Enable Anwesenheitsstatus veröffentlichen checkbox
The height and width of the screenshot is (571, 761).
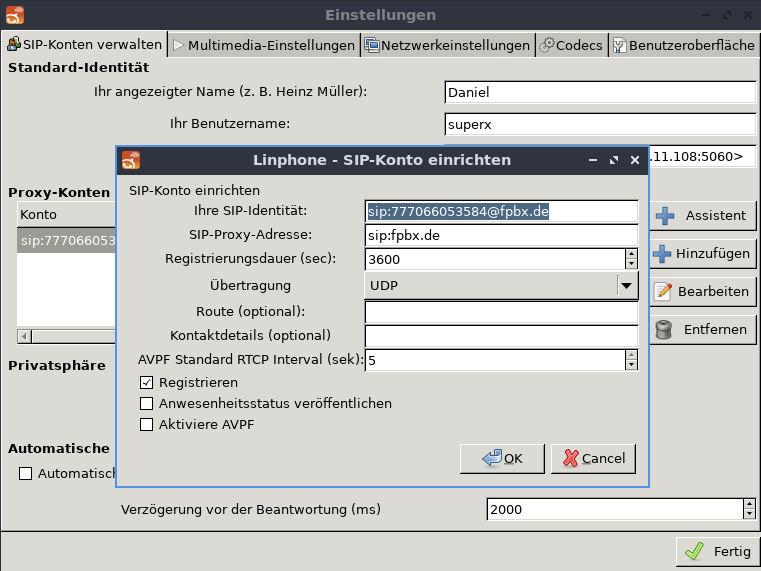click(x=146, y=404)
